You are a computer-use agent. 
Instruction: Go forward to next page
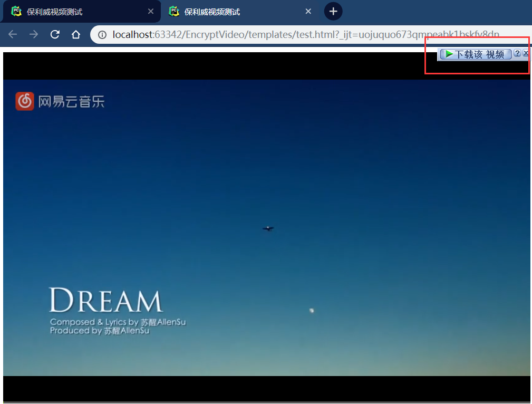pyautogui.click(x=34, y=34)
